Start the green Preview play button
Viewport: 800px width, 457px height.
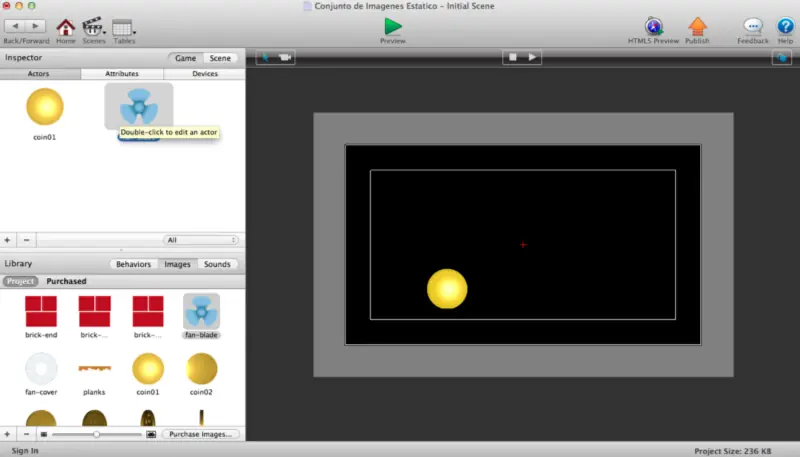(393, 27)
